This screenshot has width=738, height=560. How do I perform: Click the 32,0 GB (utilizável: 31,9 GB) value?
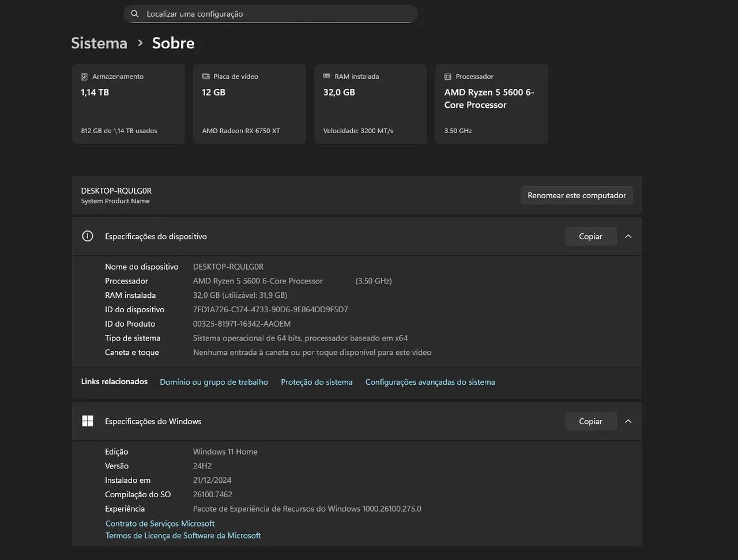(240, 296)
